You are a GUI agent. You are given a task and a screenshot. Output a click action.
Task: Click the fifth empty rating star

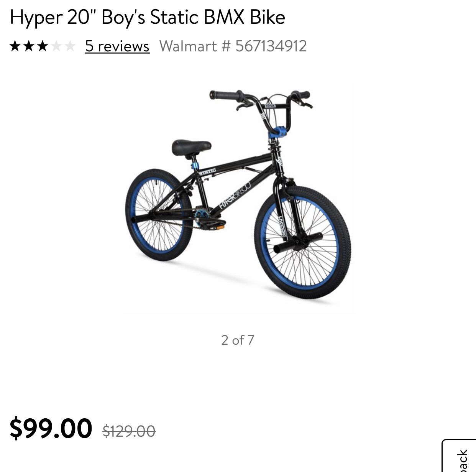69,46
